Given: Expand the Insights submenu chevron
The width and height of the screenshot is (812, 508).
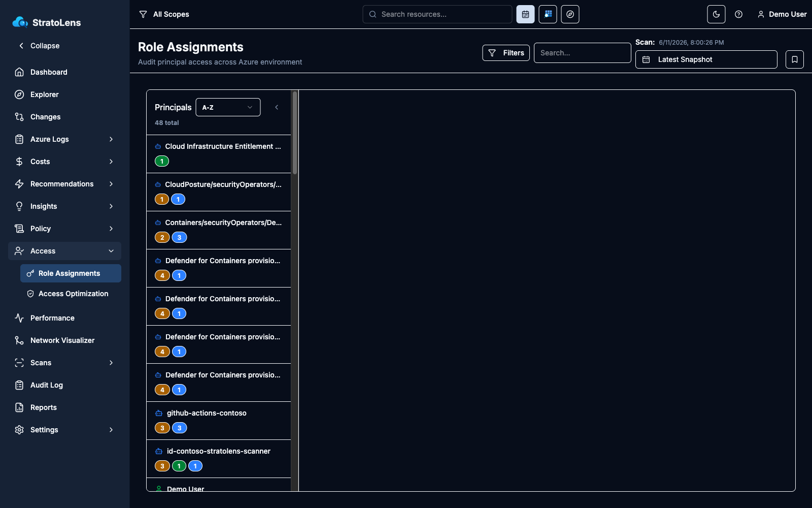Looking at the screenshot, I should [111, 206].
